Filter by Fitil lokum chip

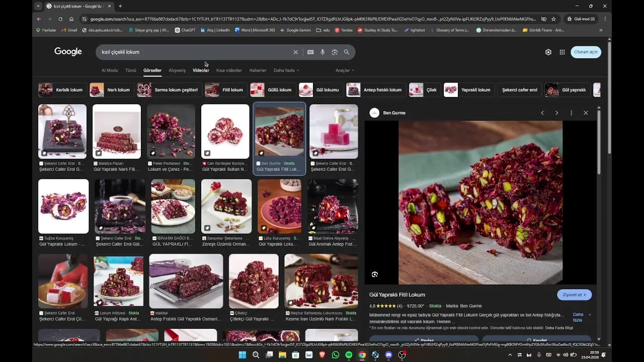[225, 90]
